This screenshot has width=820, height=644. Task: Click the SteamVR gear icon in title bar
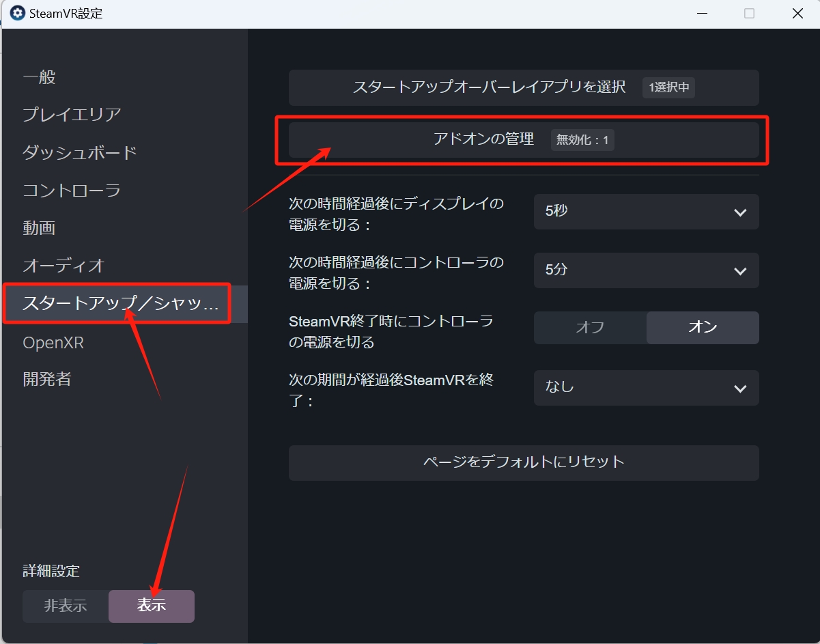18,13
